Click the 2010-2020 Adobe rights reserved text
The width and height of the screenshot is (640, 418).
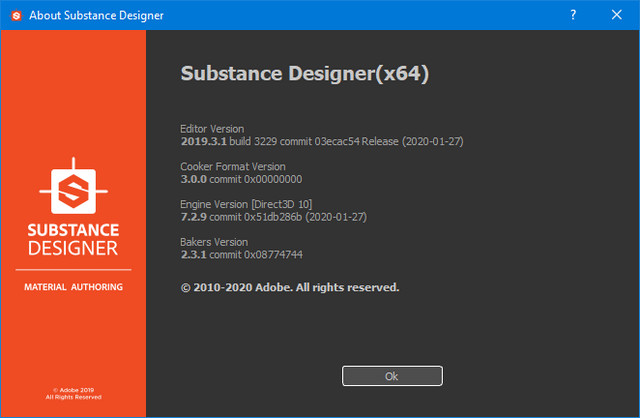(x=289, y=287)
